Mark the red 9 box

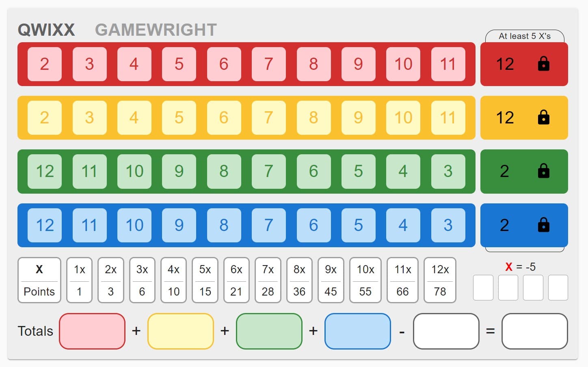pos(359,64)
